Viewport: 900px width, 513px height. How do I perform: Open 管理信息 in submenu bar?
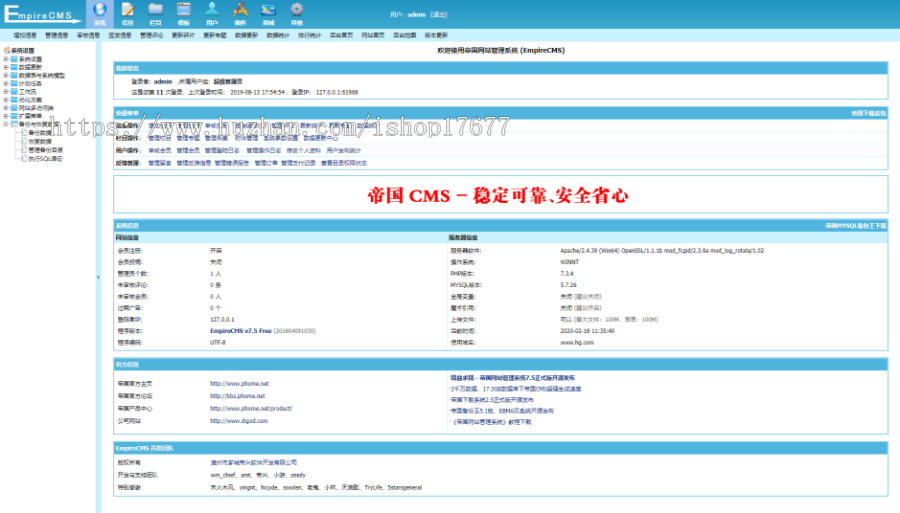click(x=56, y=36)
